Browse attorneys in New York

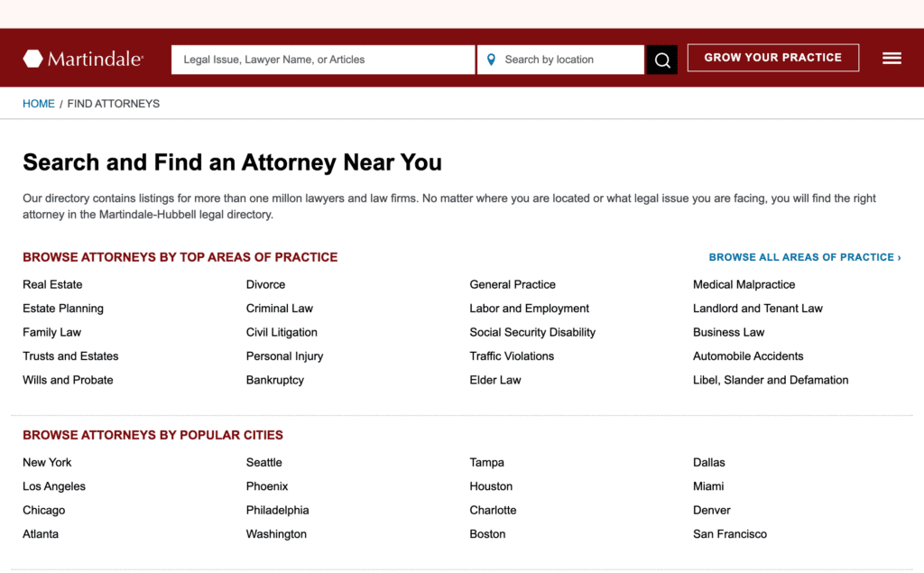47,463
